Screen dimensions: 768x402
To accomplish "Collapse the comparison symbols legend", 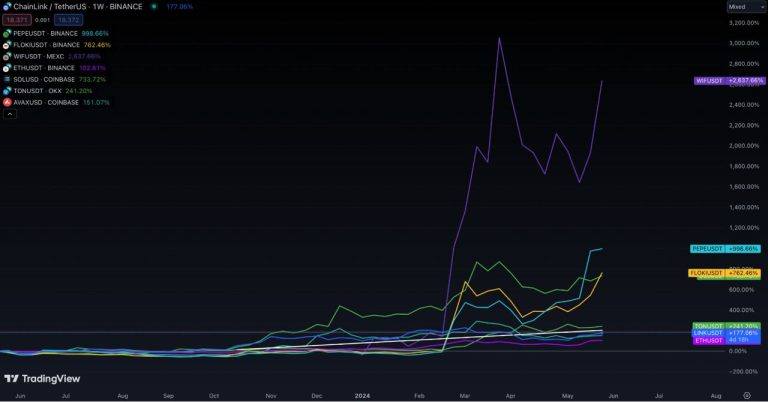I will 10,114.
